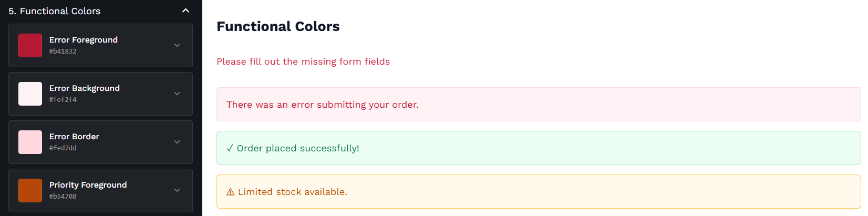Select the Error Border pink swatch
868x216 pixels.
point(30,142)
